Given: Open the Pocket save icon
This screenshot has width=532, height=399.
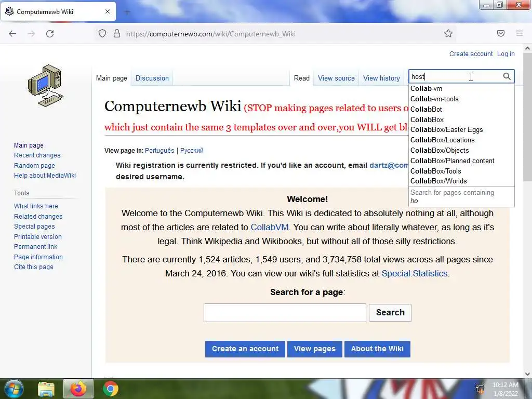Looking at the screenshot, I should click(x=501, y=33).
